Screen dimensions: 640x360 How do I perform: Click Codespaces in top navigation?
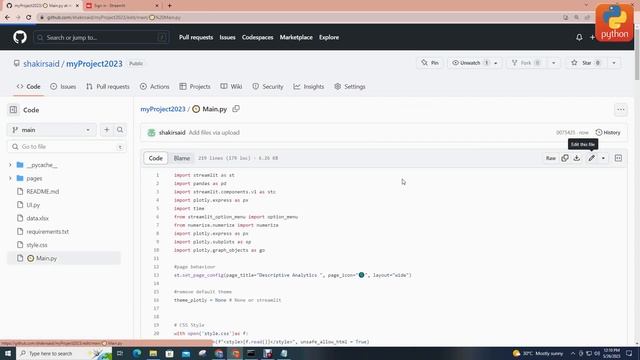[x=258, y=37]
